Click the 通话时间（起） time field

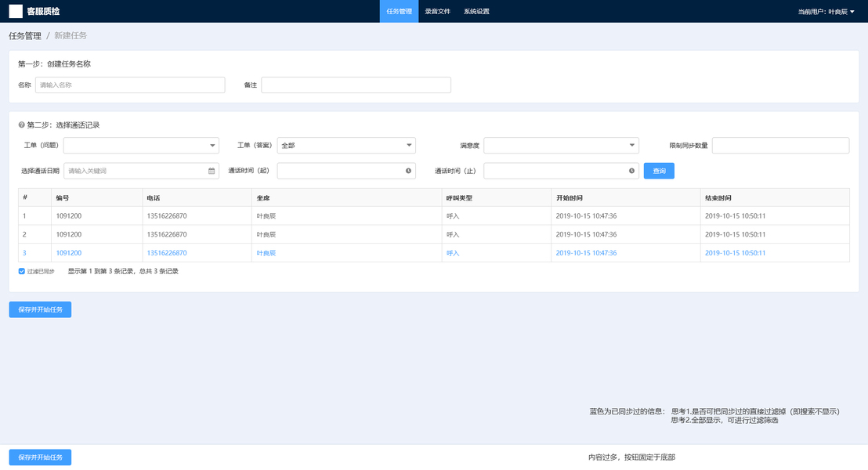(346, 171)
